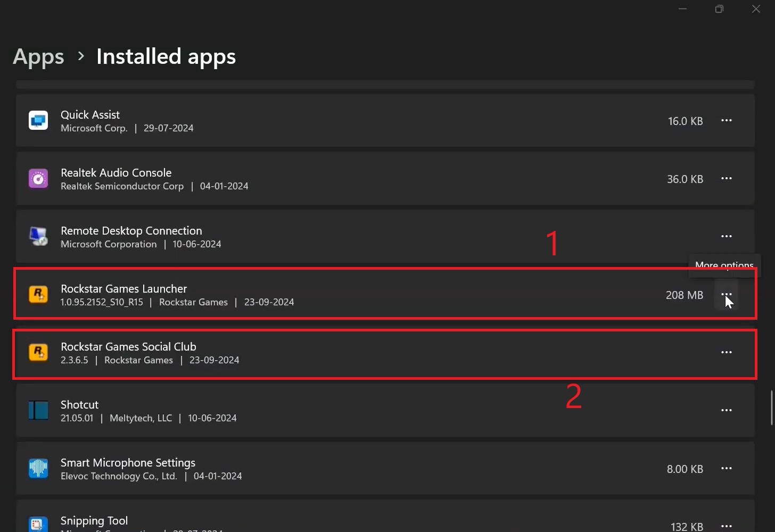775x532 pixels.
Task: Click the Shotcut application icon
Action: pyautogui.click(x=38, y=410)
